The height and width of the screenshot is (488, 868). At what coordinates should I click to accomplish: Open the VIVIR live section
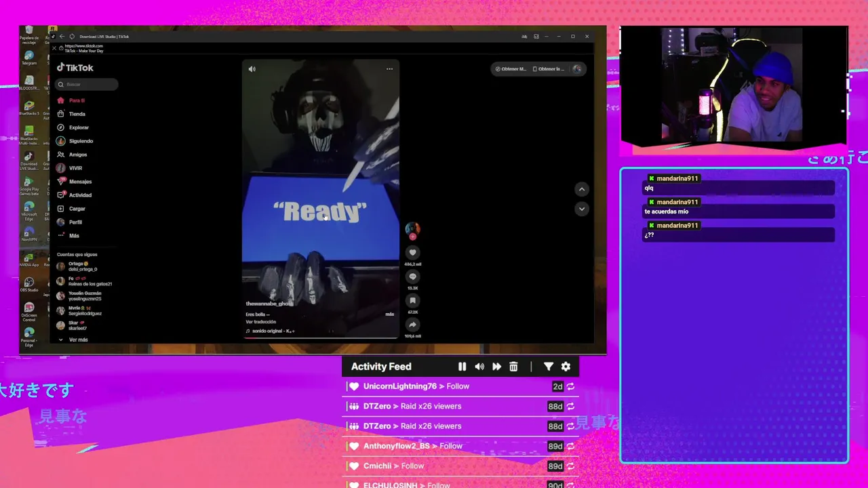[x=70, y=168]
